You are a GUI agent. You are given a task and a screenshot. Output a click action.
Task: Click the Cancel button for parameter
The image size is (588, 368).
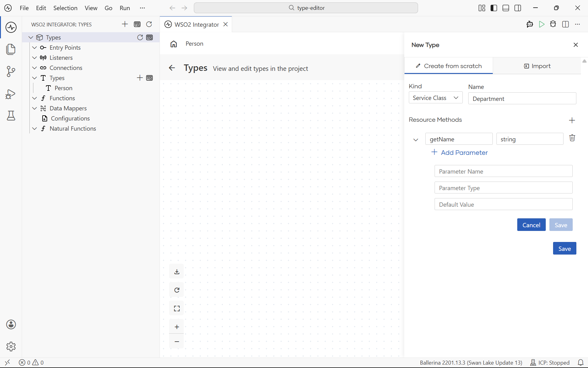coord(531,225)
